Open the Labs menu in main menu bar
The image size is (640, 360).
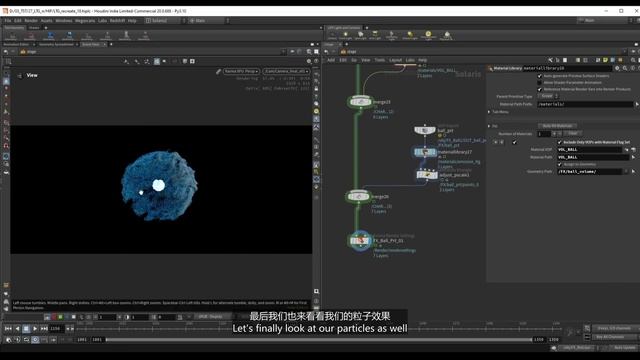click(102, 20)
